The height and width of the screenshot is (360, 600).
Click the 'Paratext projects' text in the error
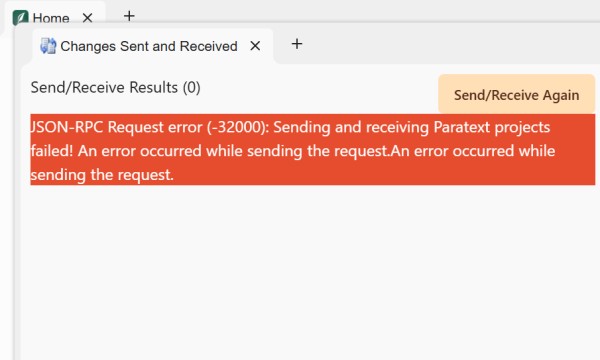coord(492,127)
